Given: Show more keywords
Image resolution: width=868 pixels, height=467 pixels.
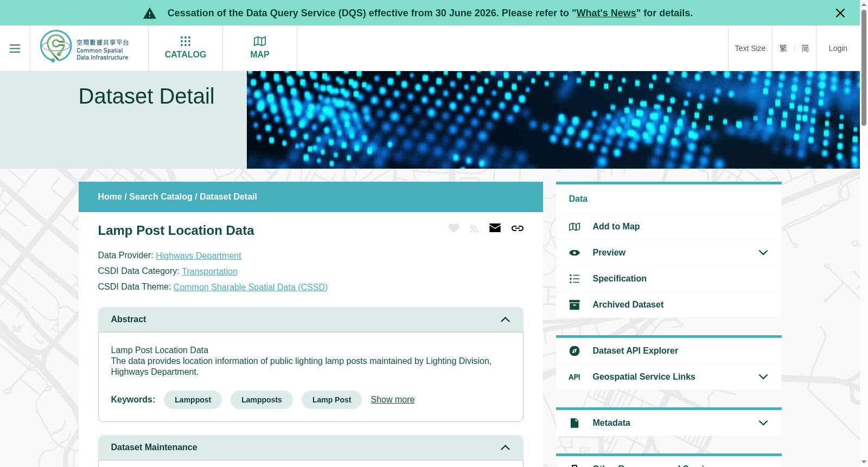Looking at the screenshot, I should pos(392,400).
